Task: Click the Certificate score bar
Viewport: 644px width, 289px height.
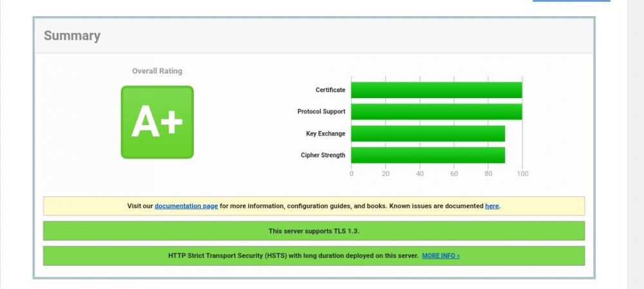Action: click(x=437, y=90)
